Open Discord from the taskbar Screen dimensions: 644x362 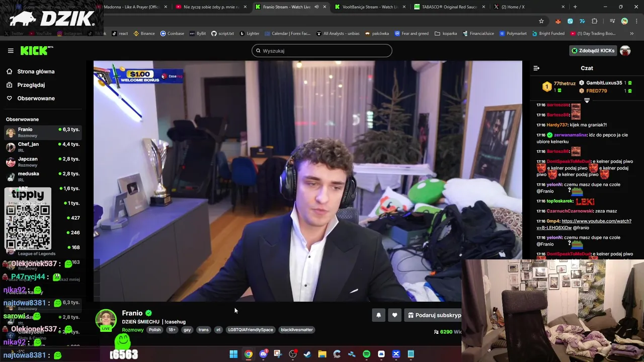click(263, 354)
